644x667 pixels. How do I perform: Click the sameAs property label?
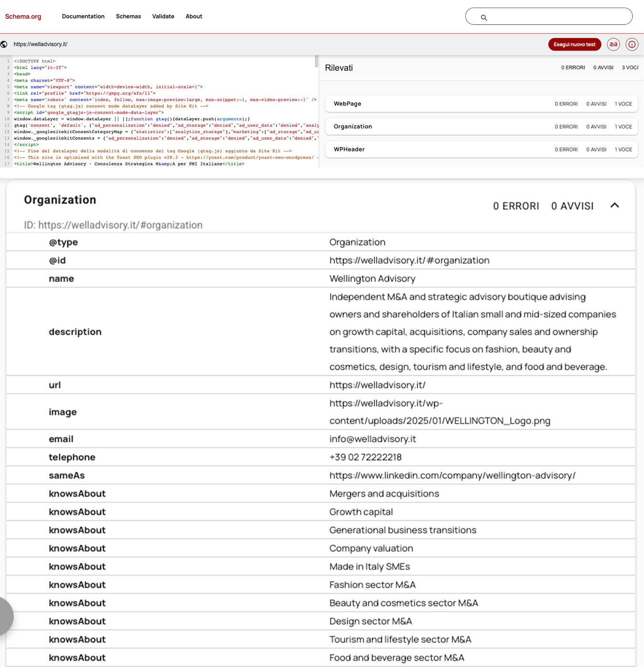pyautogui.click(x=67, y=475)
